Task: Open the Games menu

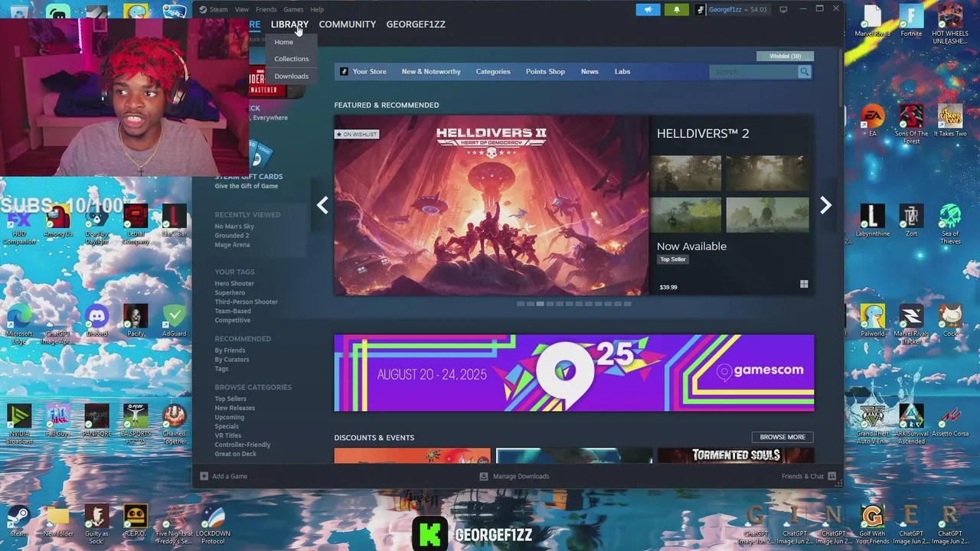Action: [293, 9]
